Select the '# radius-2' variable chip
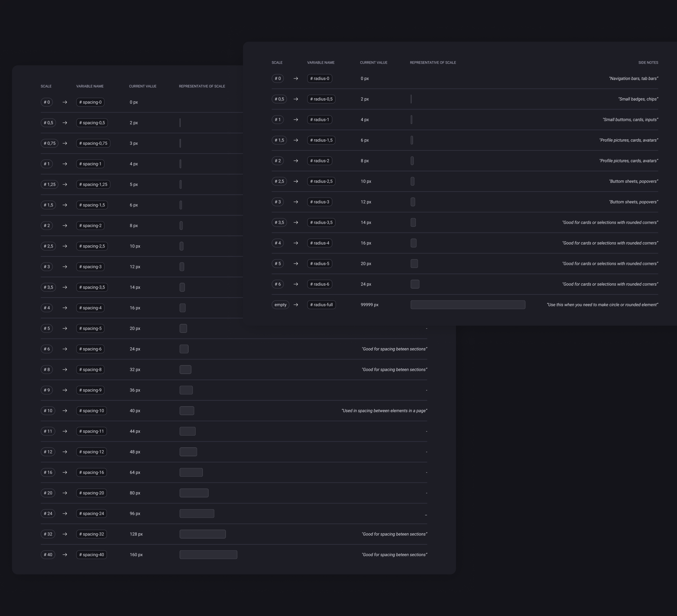Screen dimensions: 677x616 click(320, 161)
